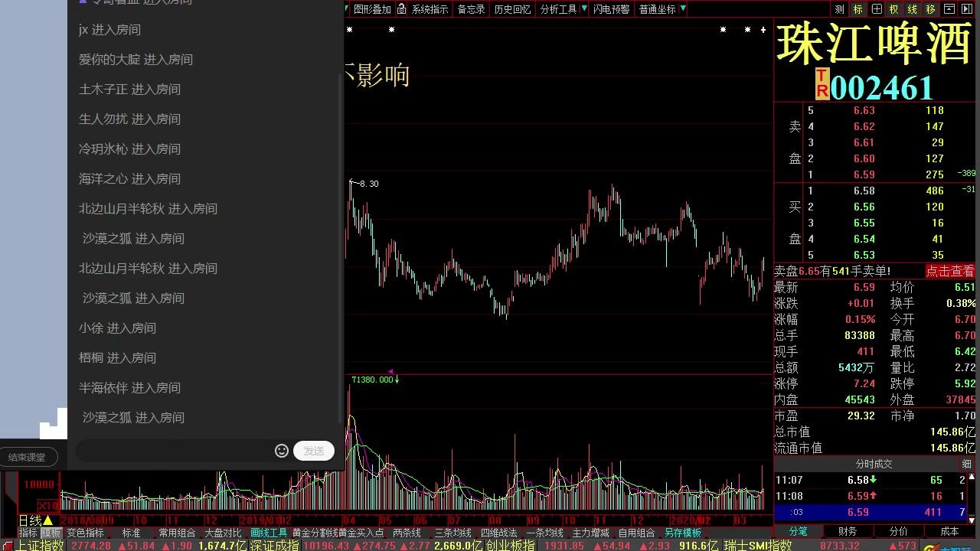Select 变色指标 template

[85, 533]
